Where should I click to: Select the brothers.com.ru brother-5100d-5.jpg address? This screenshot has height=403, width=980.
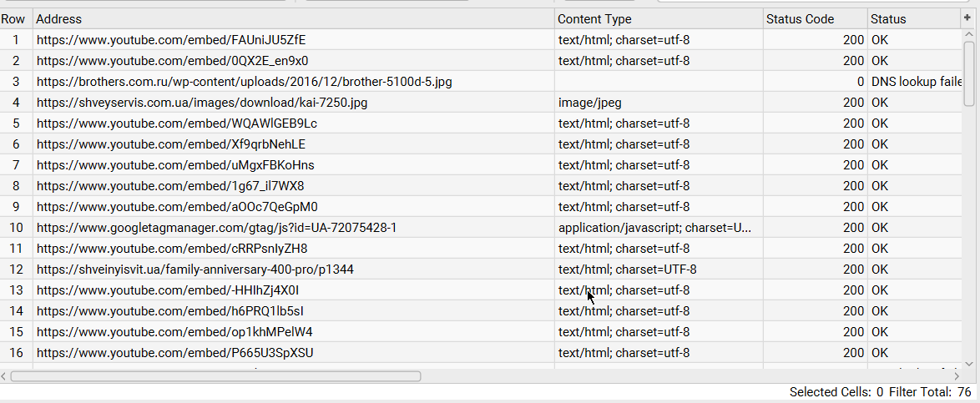pos(245,81)
